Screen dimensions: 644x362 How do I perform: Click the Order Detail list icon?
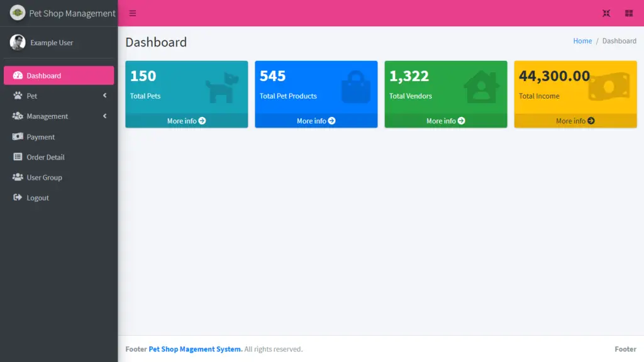[18, 157]
